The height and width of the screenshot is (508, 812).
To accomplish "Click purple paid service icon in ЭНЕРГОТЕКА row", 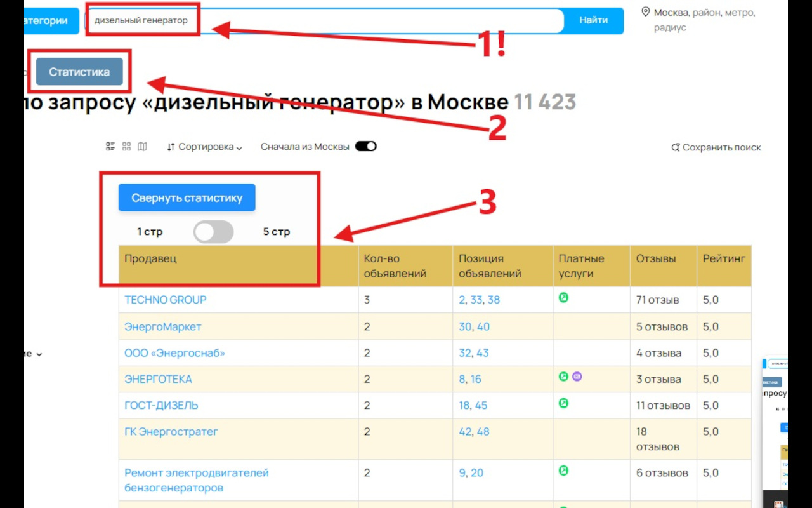I will coord(577,377).
